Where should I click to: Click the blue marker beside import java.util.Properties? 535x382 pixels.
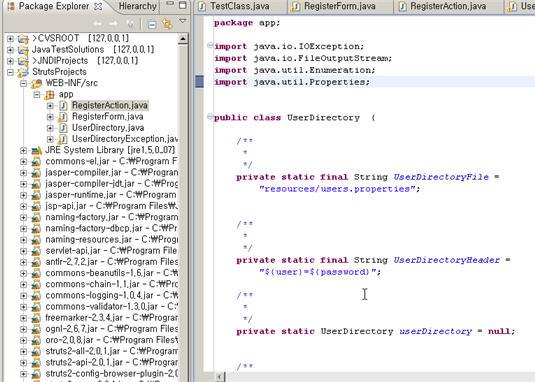[199, 82]
